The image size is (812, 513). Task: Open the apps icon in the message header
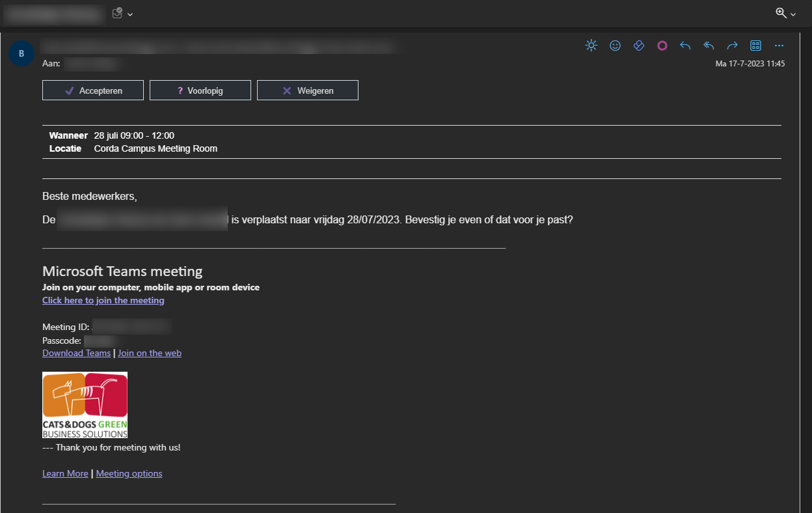755,46
